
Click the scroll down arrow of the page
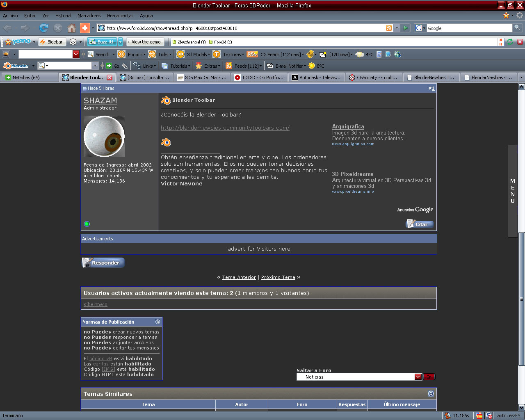point(522,407)
